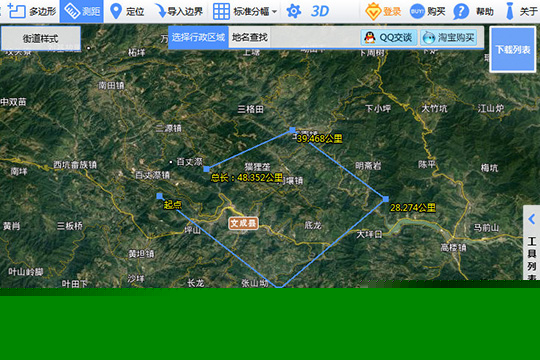
Task: Click the 江山垟 map label
Action: pos(491,109)
